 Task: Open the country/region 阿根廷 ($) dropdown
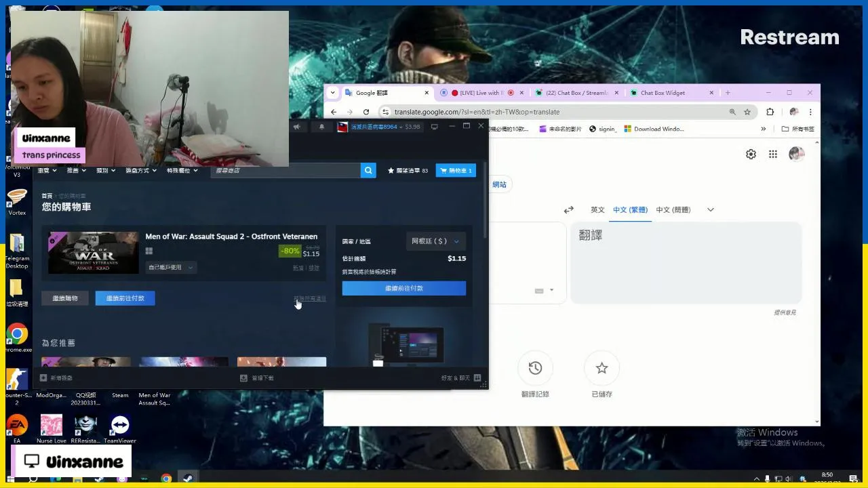pos(435,241)
